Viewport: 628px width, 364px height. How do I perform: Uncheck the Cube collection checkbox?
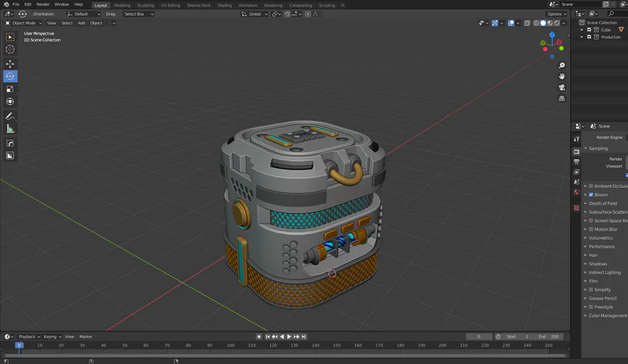[x=589, y=29]
